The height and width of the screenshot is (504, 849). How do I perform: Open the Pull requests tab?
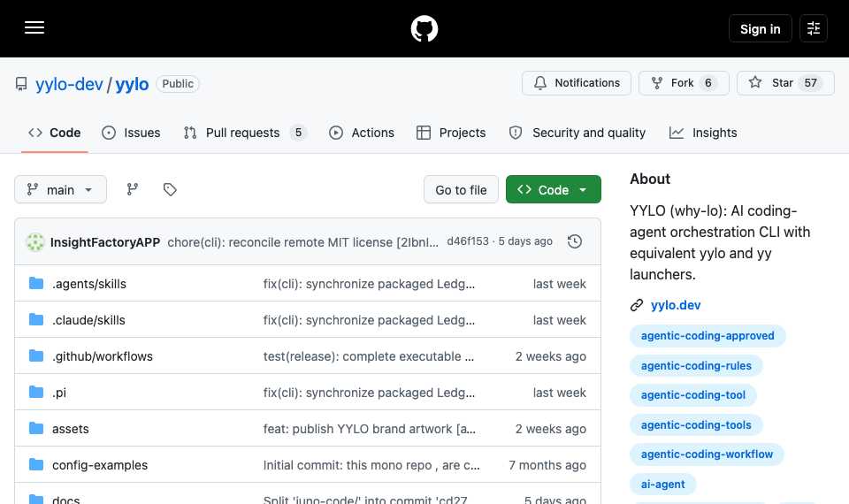click(245, 133)
